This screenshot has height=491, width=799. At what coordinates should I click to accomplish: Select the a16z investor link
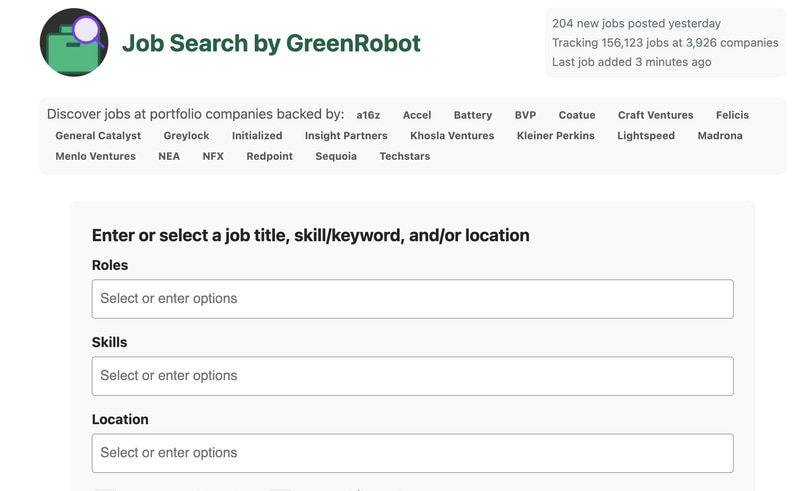coord(368,115)
